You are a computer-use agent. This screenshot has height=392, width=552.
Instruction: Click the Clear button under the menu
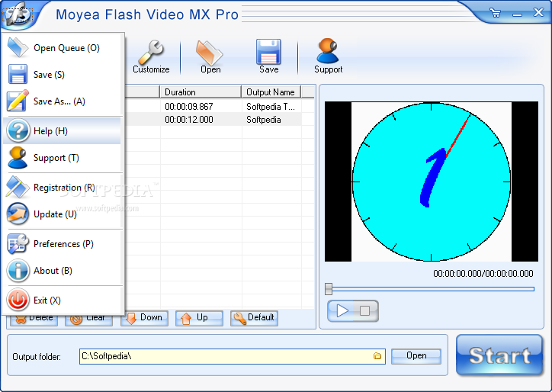(x=88, y=320)
